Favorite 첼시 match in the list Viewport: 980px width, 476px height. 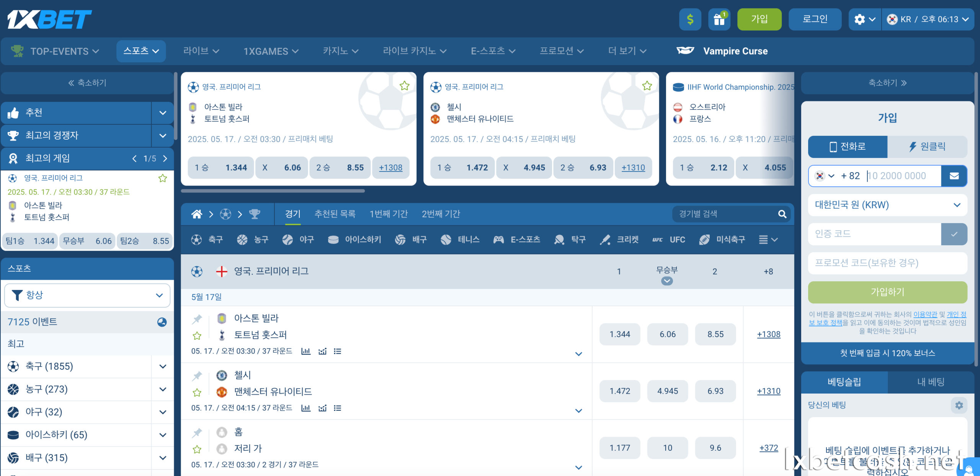[x=197, y=393]
